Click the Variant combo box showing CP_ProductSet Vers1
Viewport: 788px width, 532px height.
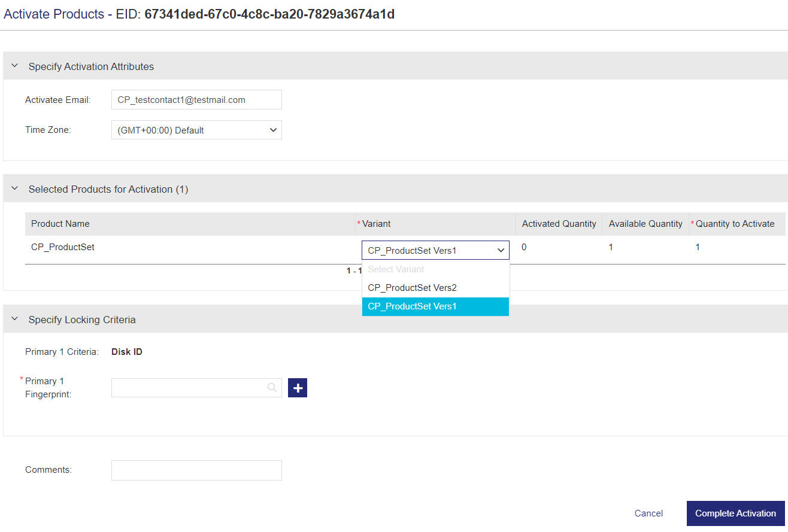tap(435, 250)
